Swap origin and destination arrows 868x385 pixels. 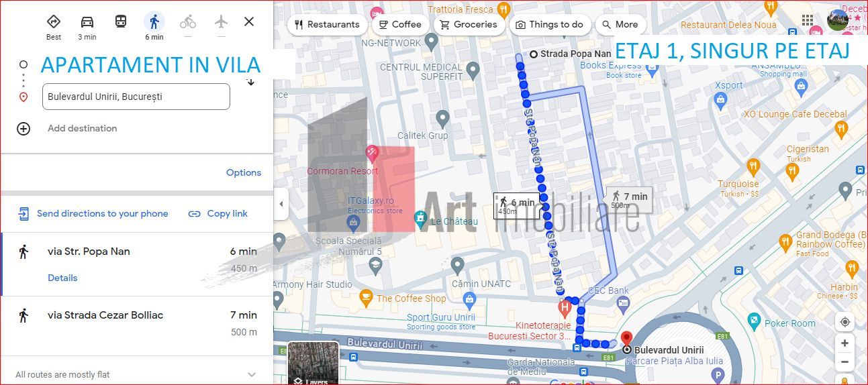pyautogui.click(x=250, y=82)
